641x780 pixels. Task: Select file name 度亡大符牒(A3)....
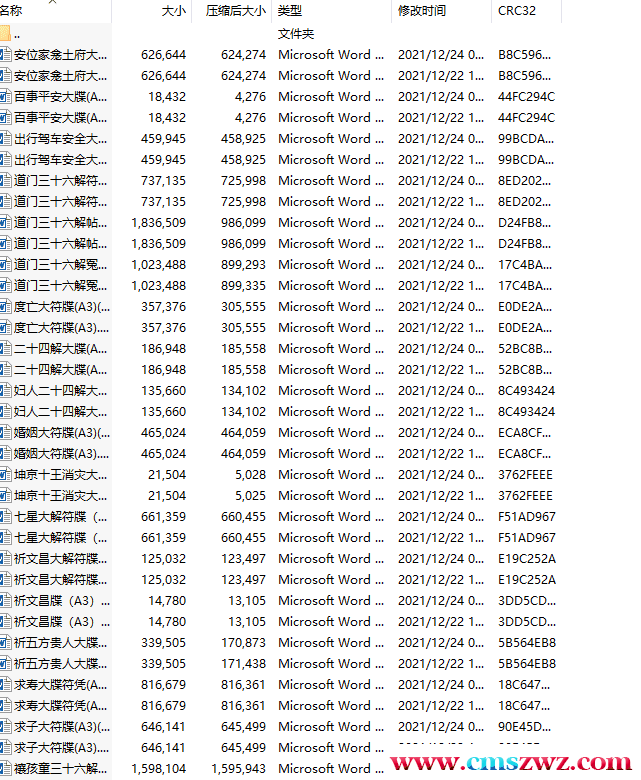coord(62,328)
